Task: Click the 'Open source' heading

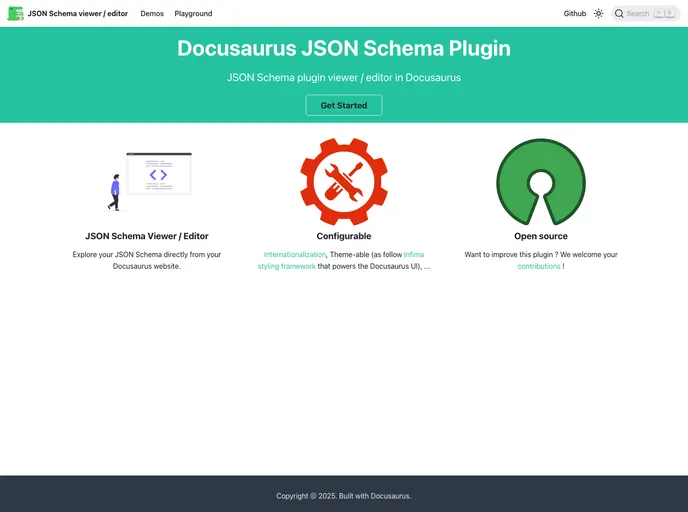Action: click(541, 236)
